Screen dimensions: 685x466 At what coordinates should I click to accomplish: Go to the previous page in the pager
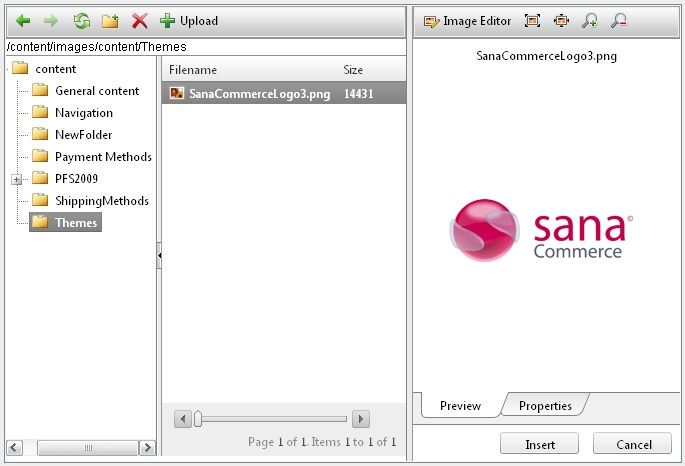pos(183,419)
